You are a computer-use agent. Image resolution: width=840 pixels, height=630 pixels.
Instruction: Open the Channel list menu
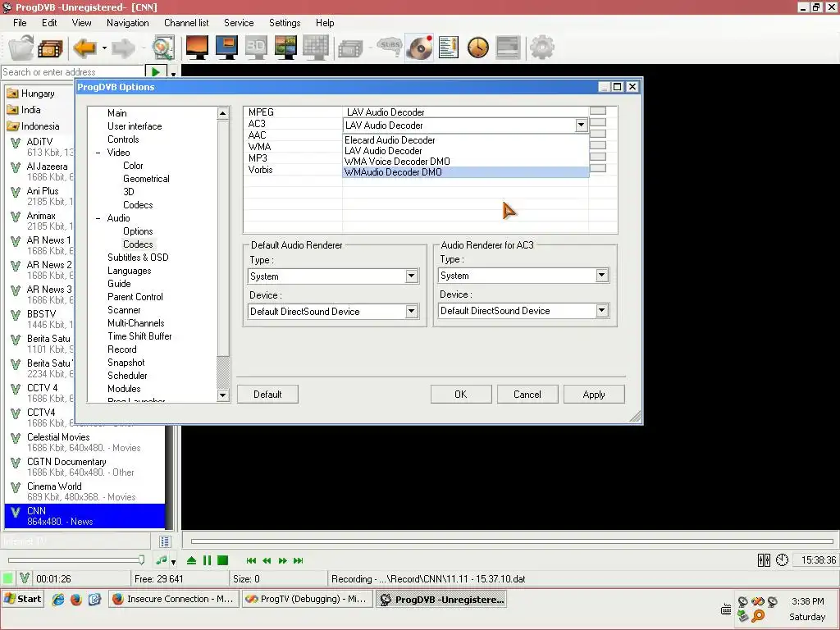pyautogui.click(x=186, y=23)
